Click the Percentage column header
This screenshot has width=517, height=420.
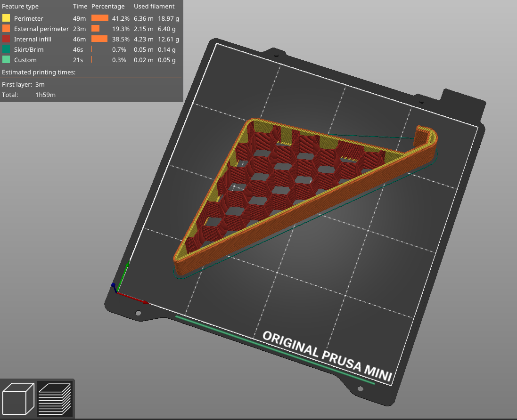tap(108, 7)
